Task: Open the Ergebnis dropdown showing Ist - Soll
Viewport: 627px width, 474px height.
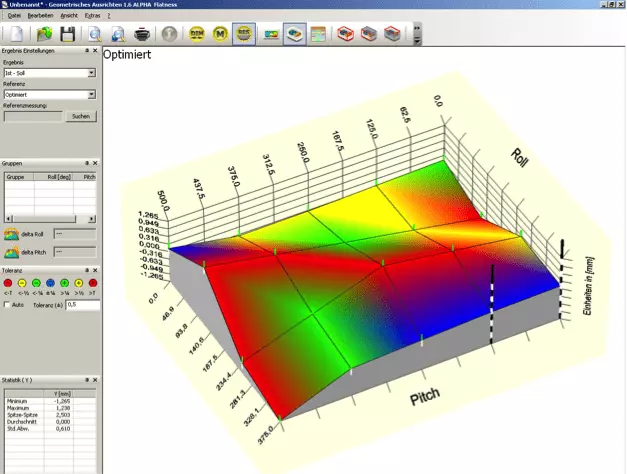Action: pyautogui.click(x=91, y=73)
